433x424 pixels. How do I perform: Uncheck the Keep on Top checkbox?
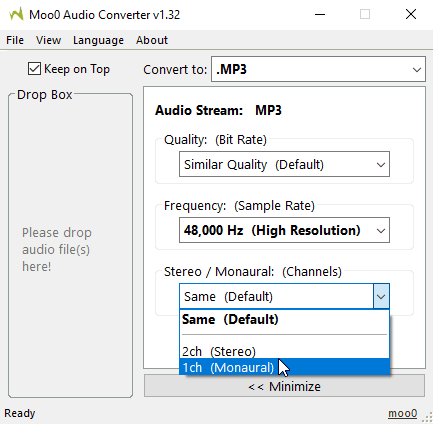coord(34,69)
